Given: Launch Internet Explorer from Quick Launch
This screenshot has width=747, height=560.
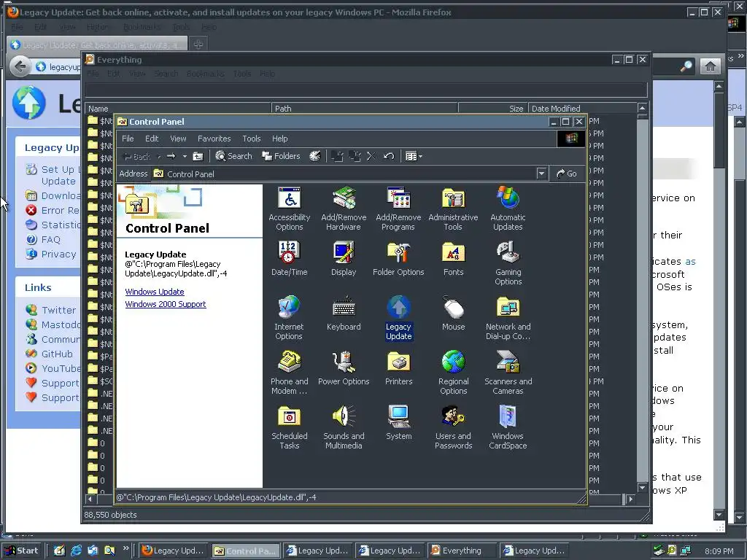Looking at the screenshot, I should (76, 551).
